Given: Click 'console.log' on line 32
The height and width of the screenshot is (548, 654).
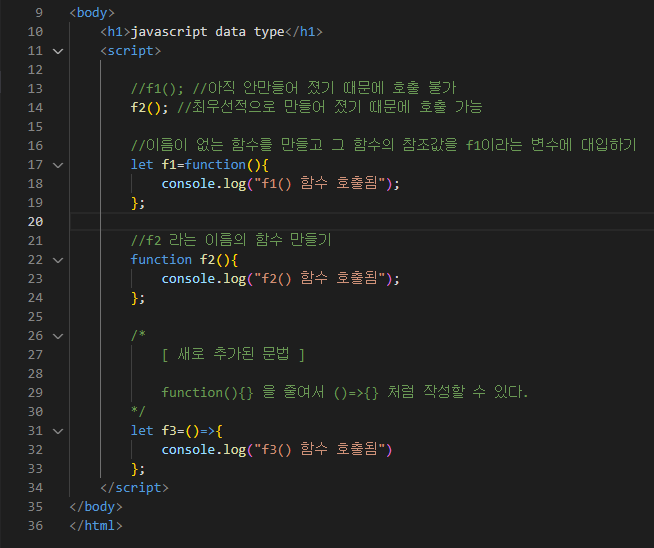Looking at the screenshot, I should click(204, 450).
